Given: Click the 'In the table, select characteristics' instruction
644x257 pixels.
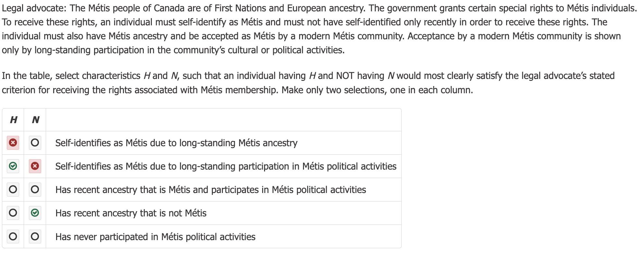Looking at the screenshot, I should (308, 83).
